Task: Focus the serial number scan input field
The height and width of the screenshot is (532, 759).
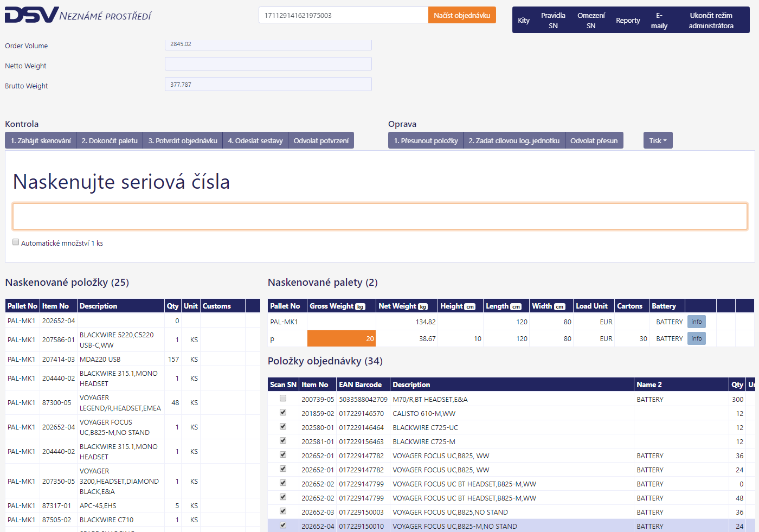Action: pos(379,216)
